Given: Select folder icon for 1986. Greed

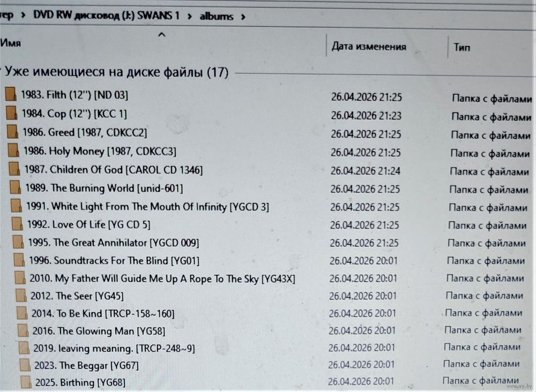Looking at the screenshot, I should point(13,132).
